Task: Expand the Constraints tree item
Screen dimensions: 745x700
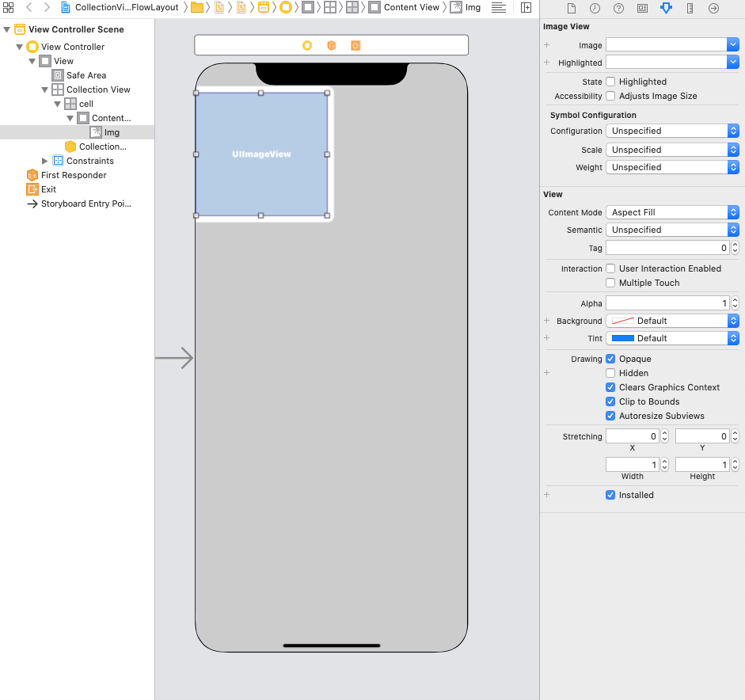Action: [45, 161]
